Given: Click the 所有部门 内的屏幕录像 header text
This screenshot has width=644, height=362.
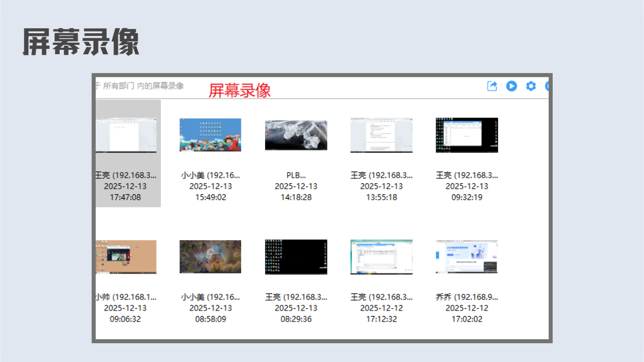Looking at the screenshot, I should pyautogui.click(x=143, y=86).
